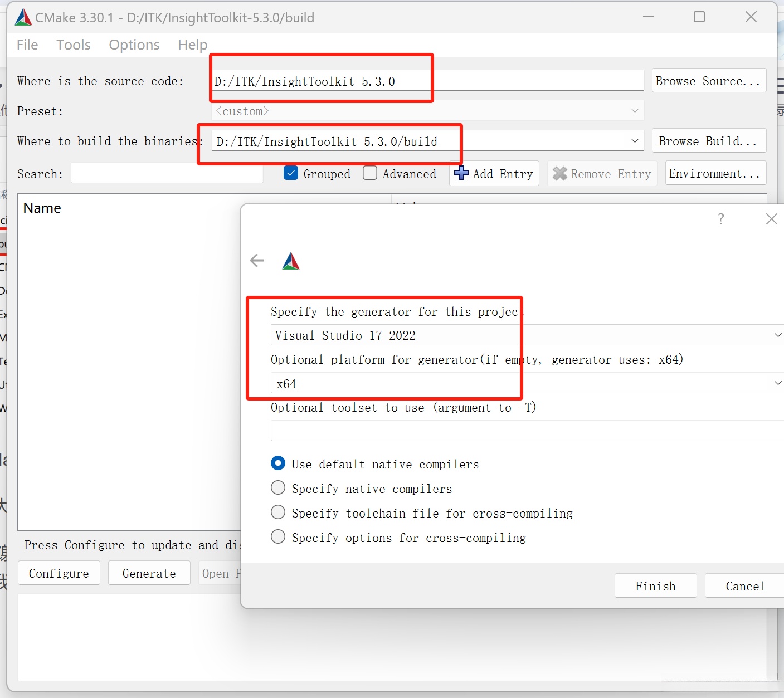
Task: Open the Help menu
Action: click(x=193, y=45)
